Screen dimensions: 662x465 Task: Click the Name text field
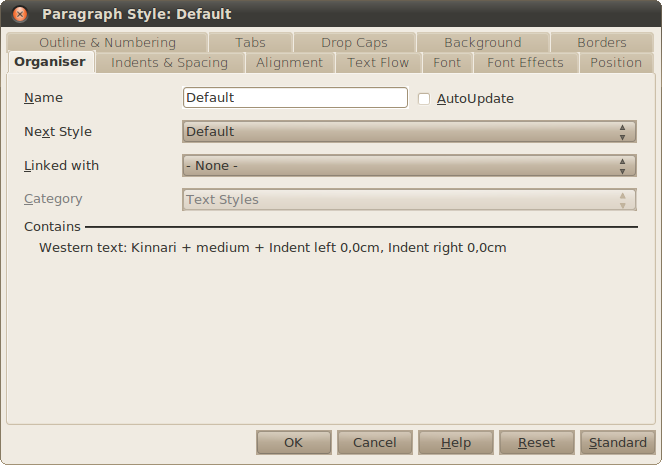295,98
